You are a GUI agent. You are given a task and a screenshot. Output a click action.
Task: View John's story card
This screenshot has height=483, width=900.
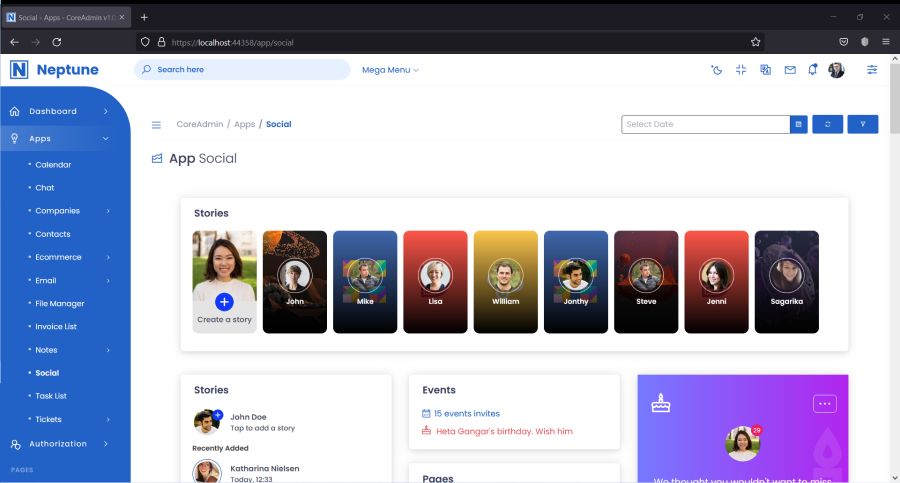pyautogui.click(x=295, y=282)
